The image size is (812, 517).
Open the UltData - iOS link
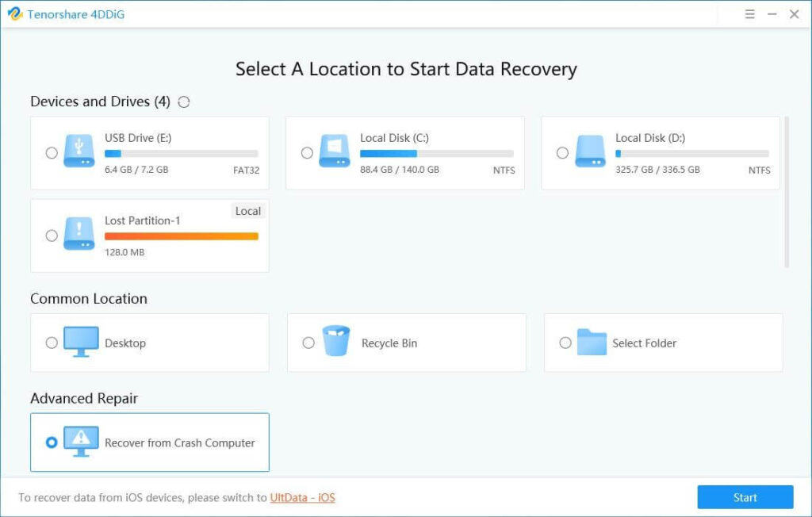[x=302, y=497]
